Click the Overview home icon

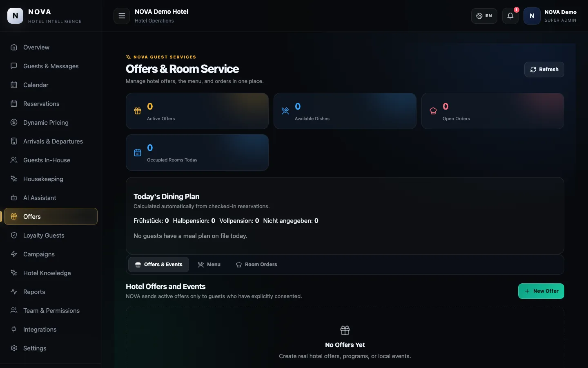(x=14, y=47)
